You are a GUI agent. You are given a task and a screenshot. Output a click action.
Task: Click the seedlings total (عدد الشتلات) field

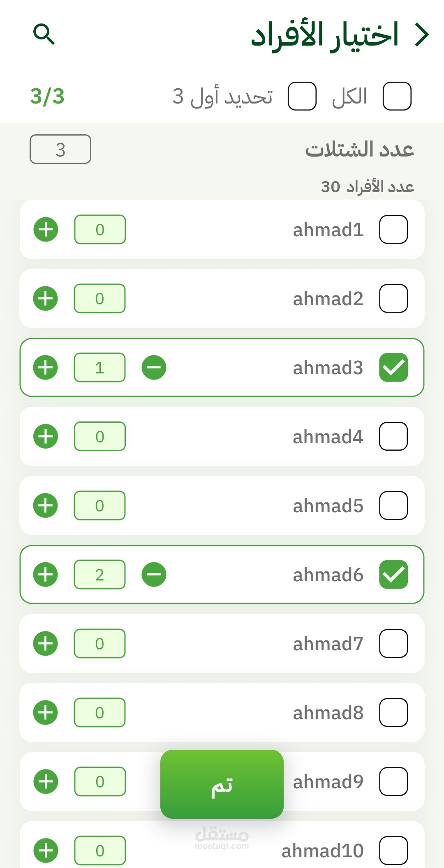(60, 149)
